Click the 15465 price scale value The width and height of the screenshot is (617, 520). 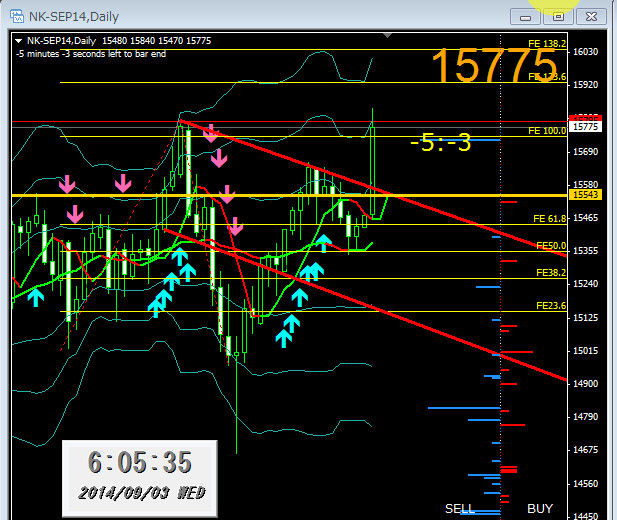[x=586, y=218]
